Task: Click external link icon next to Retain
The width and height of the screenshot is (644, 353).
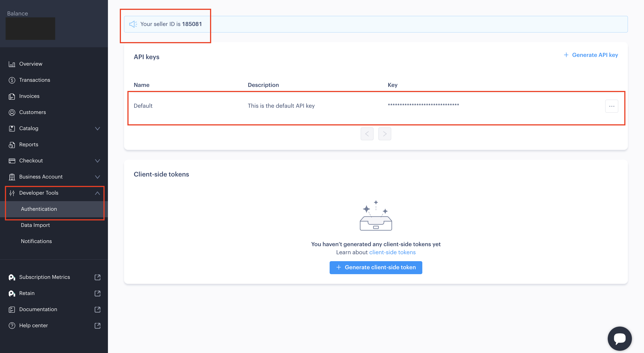Action: (x=97, y=293)
